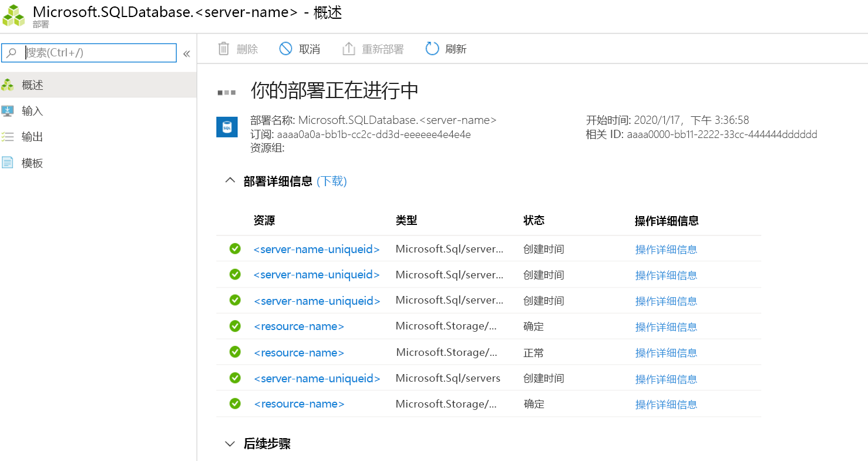Open 操作详细信息 link for Microsoft.Sql/servers row
This screenshot has width=868, height=461.
point(666,379)
